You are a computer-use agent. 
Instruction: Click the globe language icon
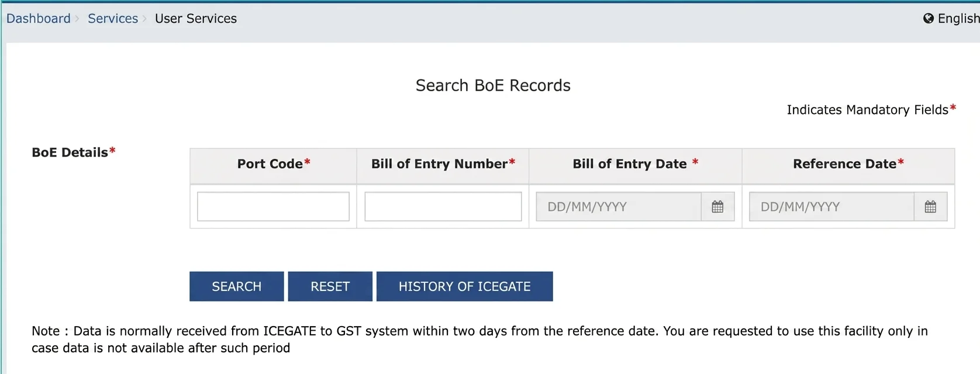[928, 19]
